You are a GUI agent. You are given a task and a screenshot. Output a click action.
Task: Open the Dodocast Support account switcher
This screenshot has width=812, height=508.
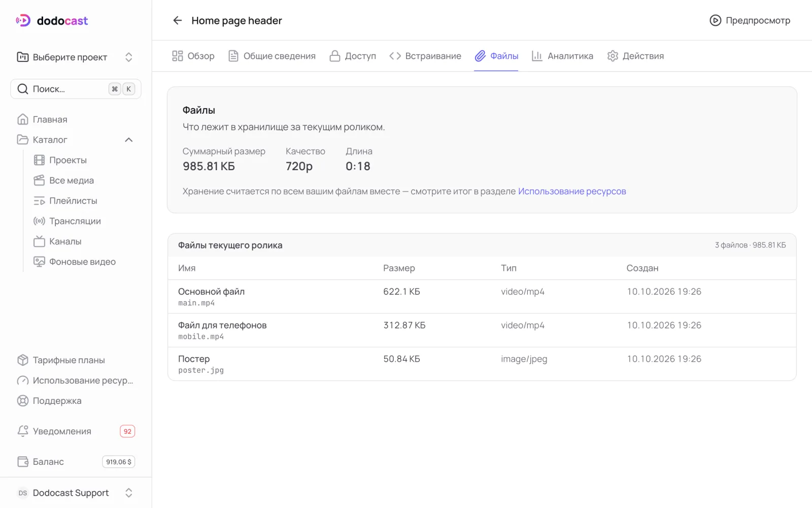(76, 493)
